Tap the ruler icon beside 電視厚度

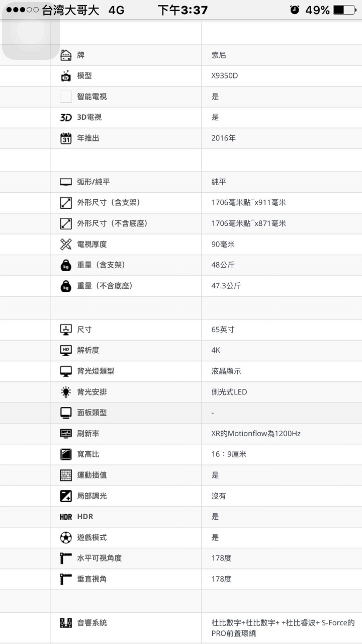(x=66, y=244)
